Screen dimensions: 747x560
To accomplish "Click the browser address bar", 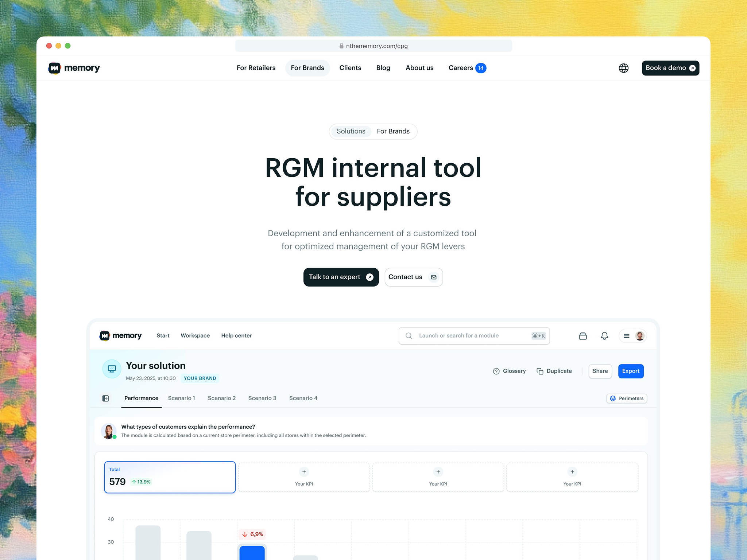I will (x=373, y=46).
